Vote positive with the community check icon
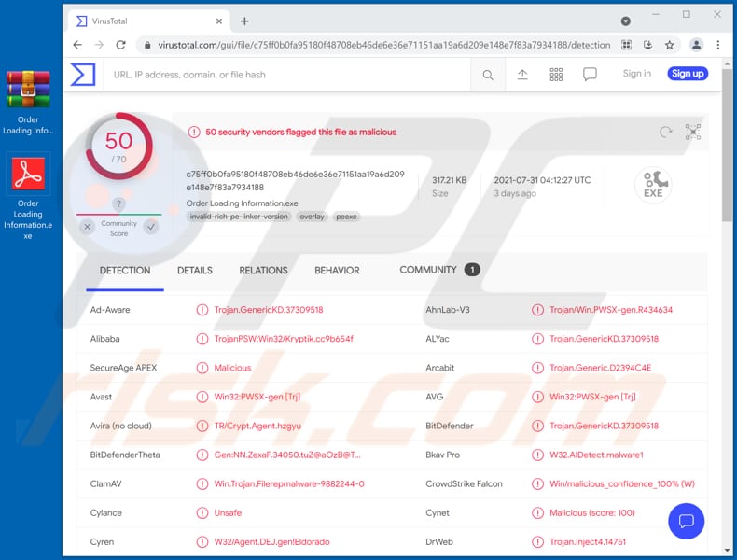This screenshot has width=737, height=560. pos(151,227)
